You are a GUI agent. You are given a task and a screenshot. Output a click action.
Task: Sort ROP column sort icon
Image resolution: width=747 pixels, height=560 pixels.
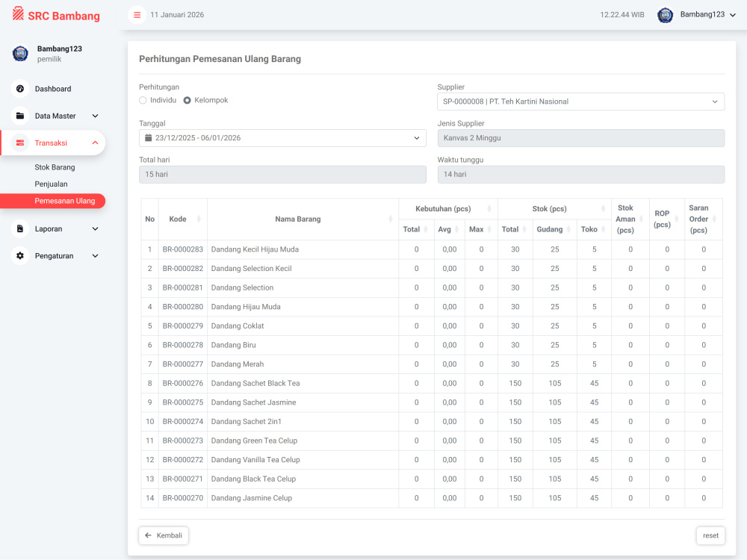tap(677, 219)
